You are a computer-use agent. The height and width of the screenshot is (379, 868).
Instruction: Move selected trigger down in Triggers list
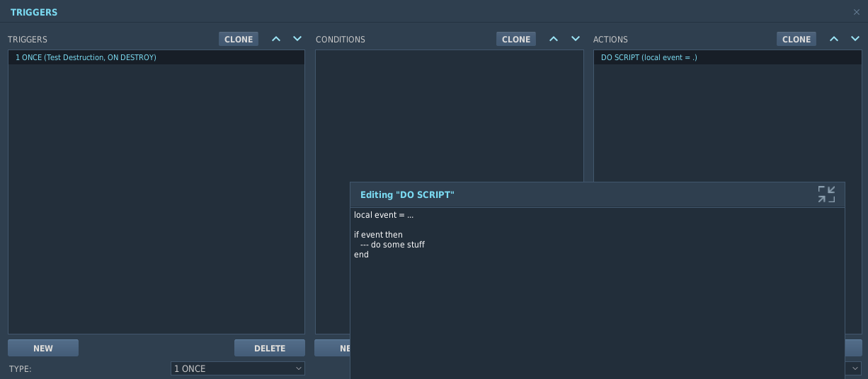coord(297,39)
